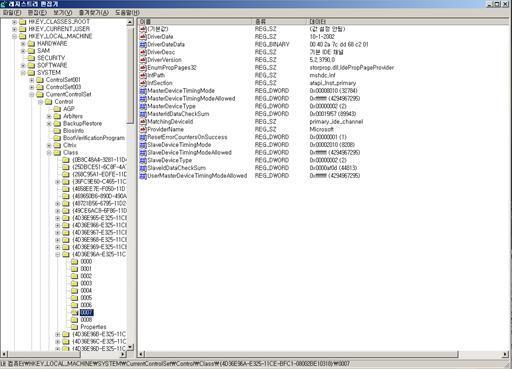Select the MasterDeviceTimingModeAllowed DWORD icon
The height and width of the screenshot is (369, 512).
pyautogui.click(x=143, y=98)
